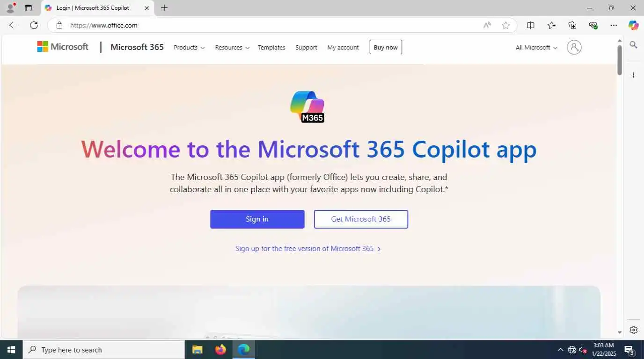Viewport: 644px width, 359px height.
Task: Open Copilot icon in Edge toolbar
Action: [x=633, y=25]
